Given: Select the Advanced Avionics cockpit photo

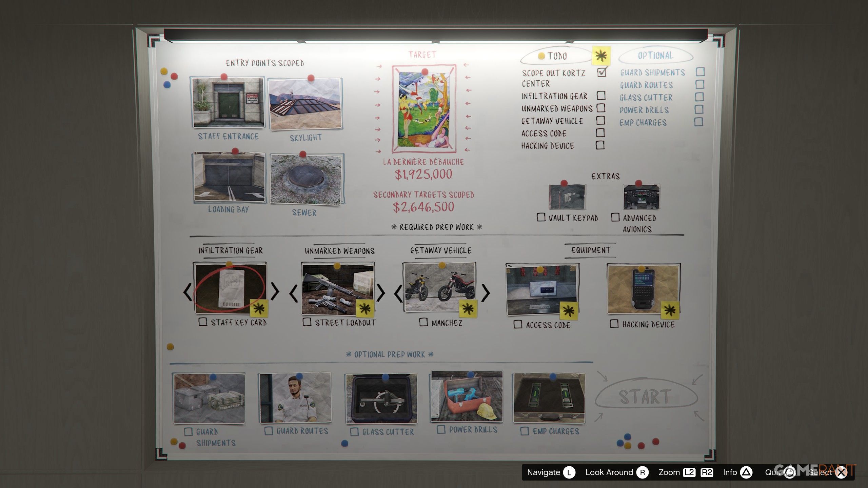Looking at the screenshot, I should coord(641,197).
